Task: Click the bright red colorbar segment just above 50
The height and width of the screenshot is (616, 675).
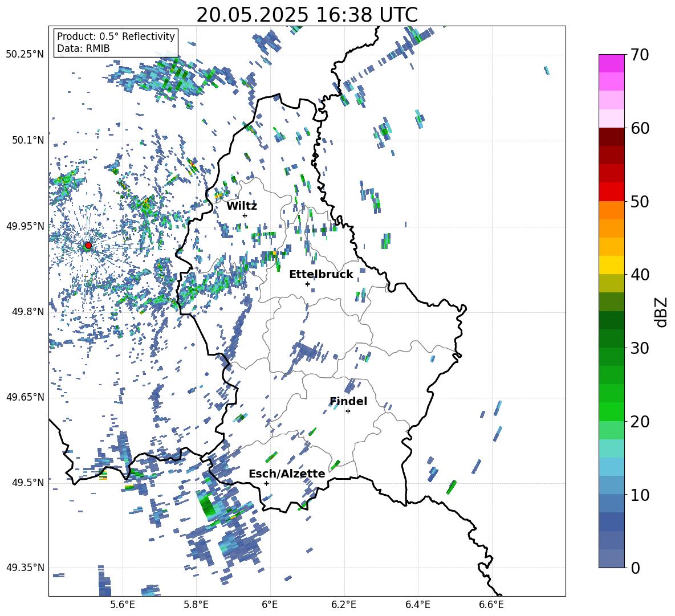Action: pyautogui.click(x=612, y=192)
